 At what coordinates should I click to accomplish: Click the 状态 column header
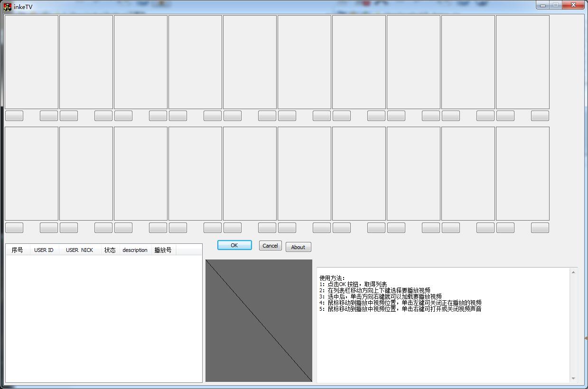point(110,250)
